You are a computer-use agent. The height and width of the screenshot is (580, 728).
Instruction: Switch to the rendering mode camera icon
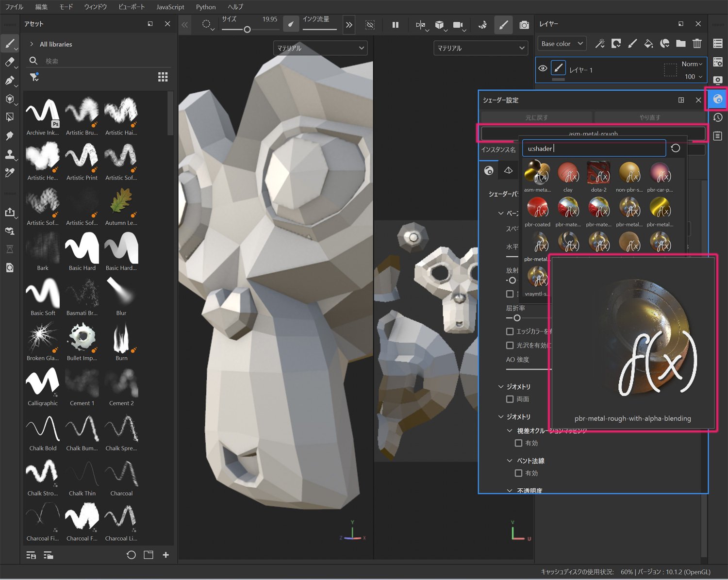[x=524, y=25]
